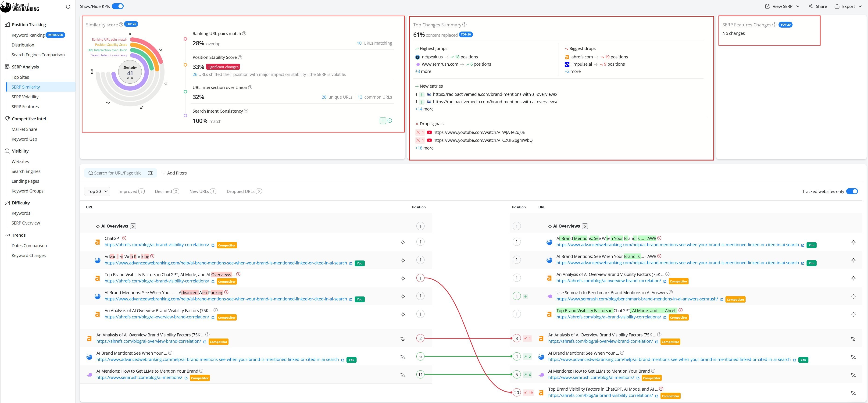Open Top Sites in sidebar
Viewport: 868px width, 403px height.
[x=20, y=77]
